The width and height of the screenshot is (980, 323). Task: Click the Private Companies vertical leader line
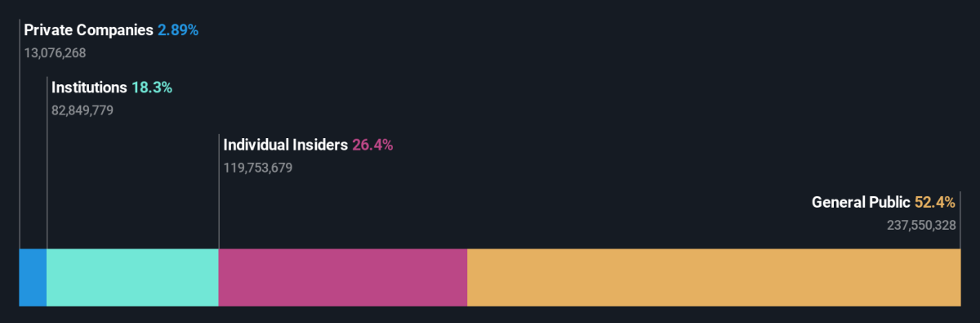click(x=20, y=134)
